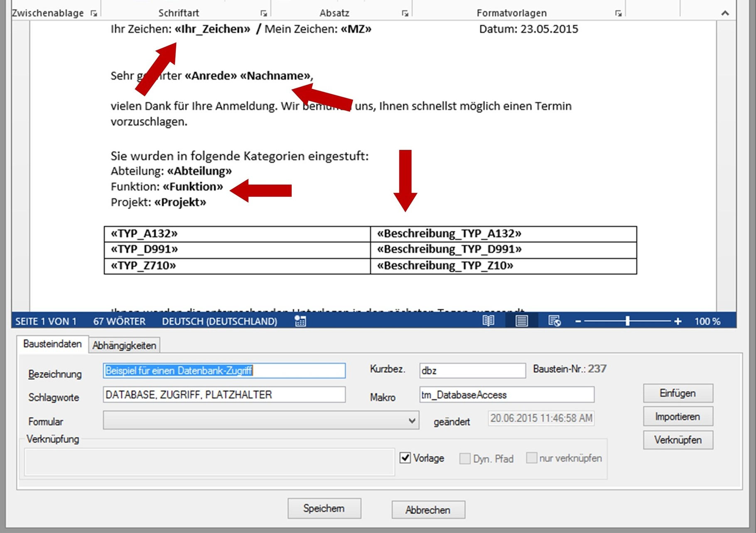Open Read Mode view in status bar
756x533 pixels.
point(489,320)
